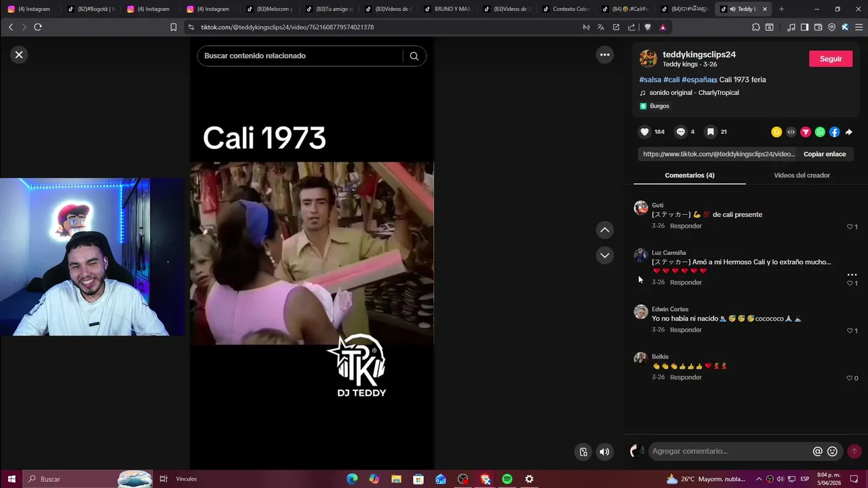Like Belkis's comment heart
Screen dimensions: 868x488
(x=850, y=378)
